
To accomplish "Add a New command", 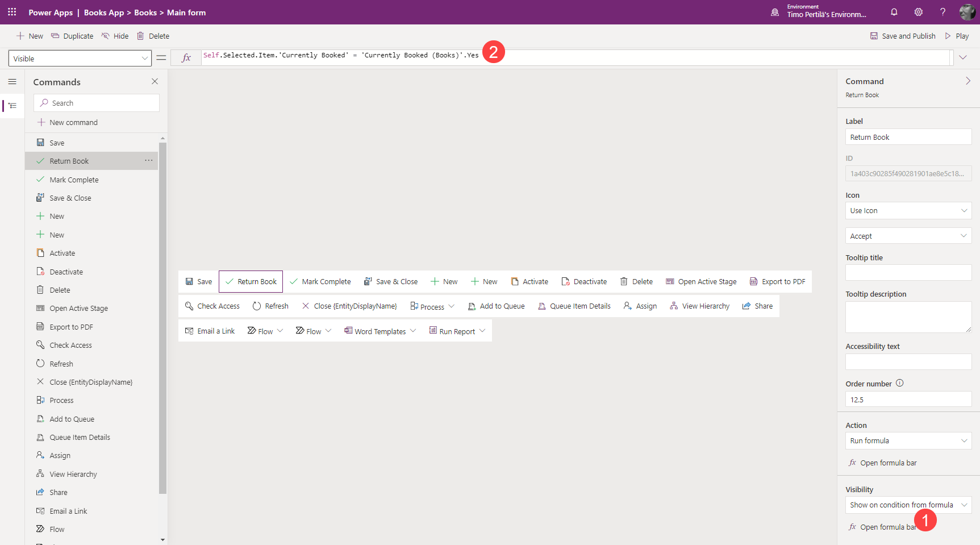I will (x=73, y=123).
